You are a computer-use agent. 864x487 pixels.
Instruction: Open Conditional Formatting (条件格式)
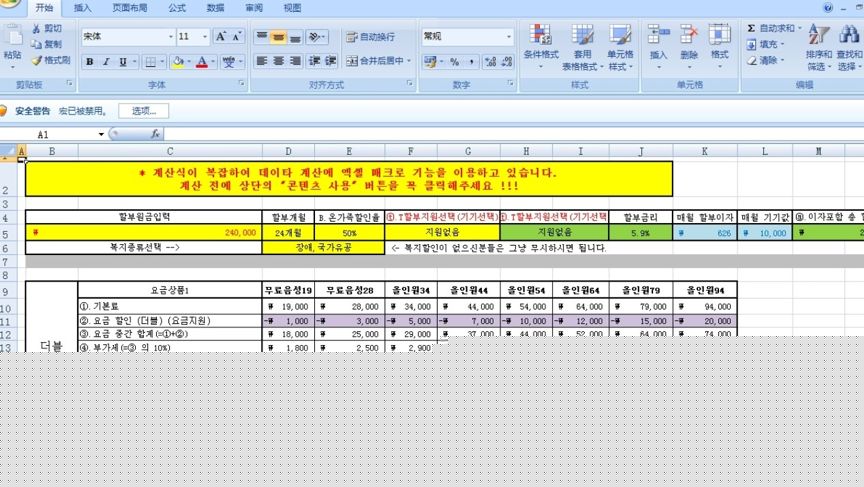[x=540, y=48]
